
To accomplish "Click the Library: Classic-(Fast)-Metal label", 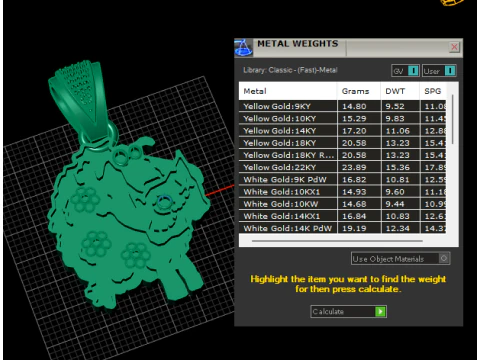I will pyautogui.click(x=290, y=70).
